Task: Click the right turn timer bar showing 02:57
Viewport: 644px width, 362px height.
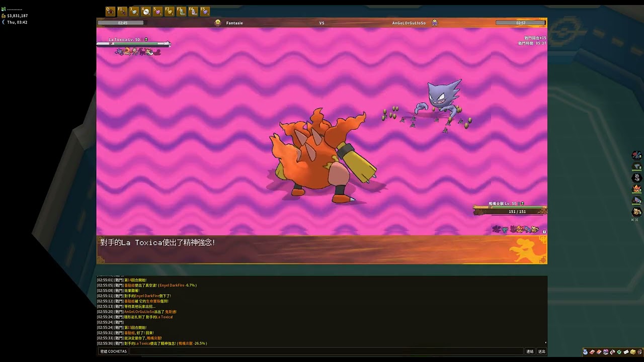Action: (x=521, y=23)
